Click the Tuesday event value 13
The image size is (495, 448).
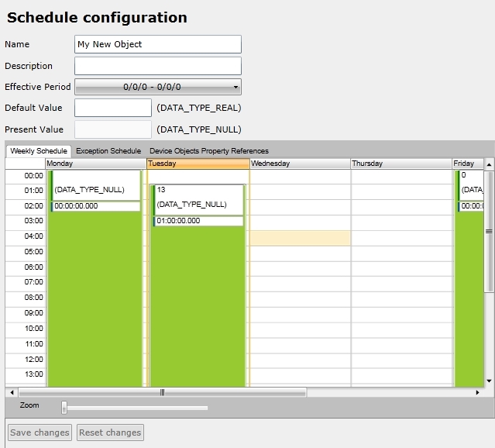tap(161, 190)
